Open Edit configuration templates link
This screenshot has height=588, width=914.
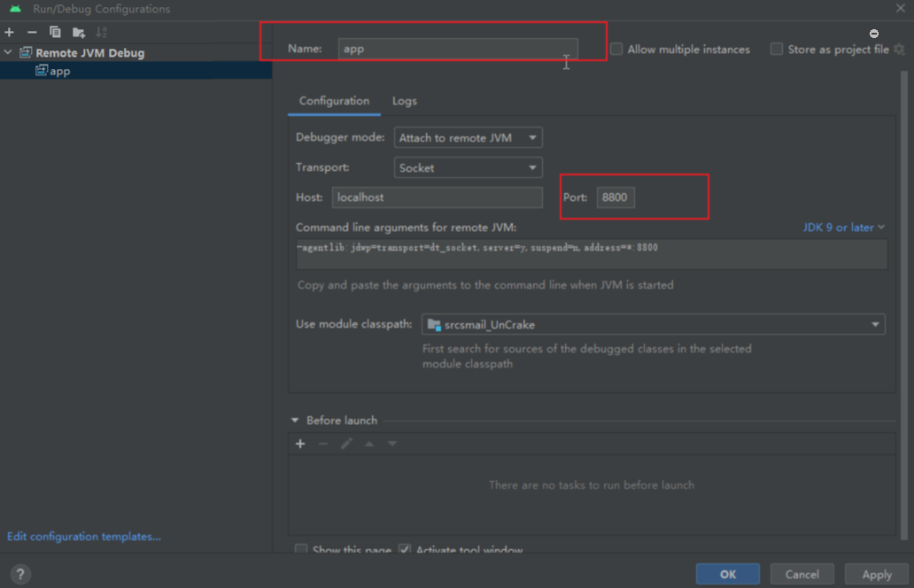[x=84, y=537]
